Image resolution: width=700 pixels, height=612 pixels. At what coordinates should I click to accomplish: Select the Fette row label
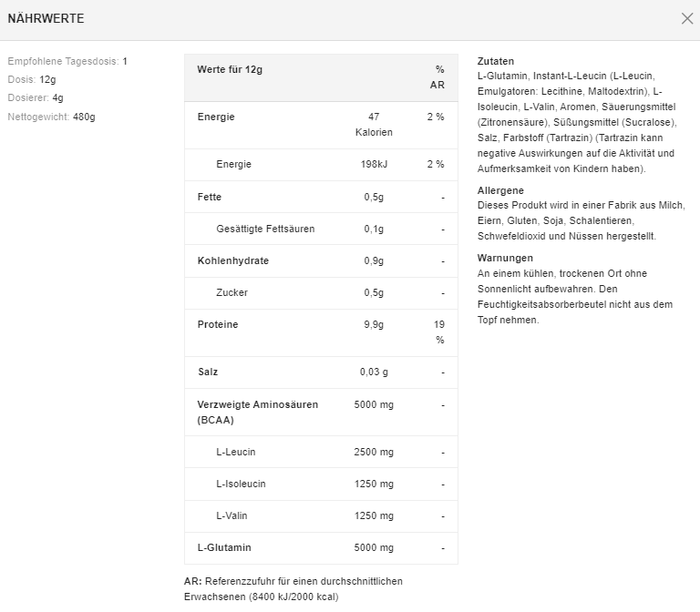click(x=210, y=197)
